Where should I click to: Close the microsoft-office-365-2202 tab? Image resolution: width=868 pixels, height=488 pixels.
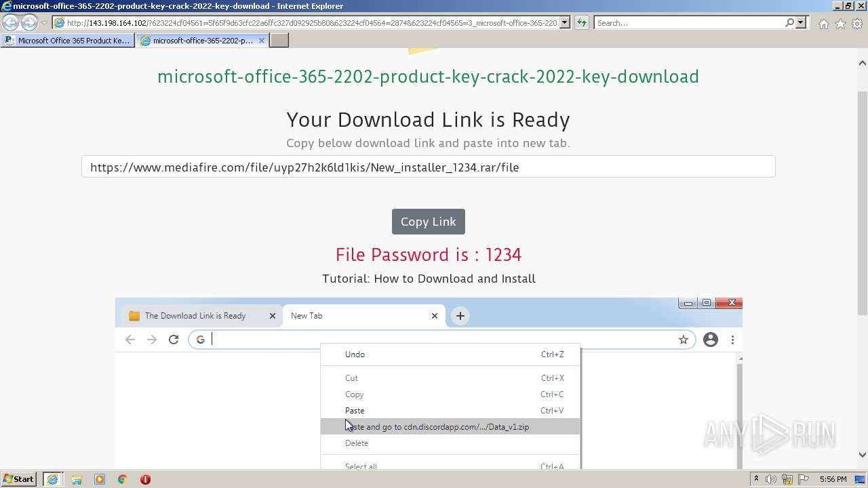click(262, 41)
